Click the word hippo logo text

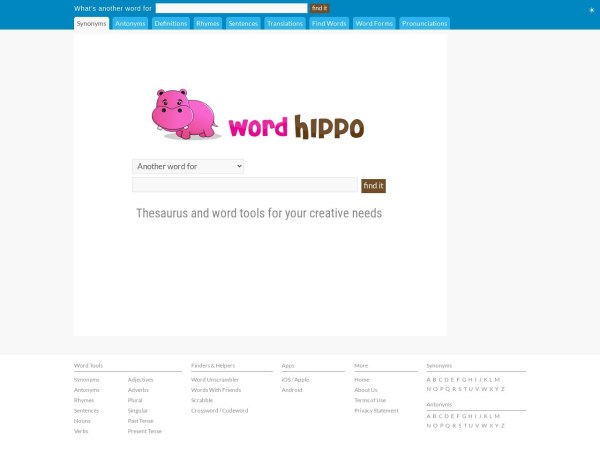[x=296, y=127]
